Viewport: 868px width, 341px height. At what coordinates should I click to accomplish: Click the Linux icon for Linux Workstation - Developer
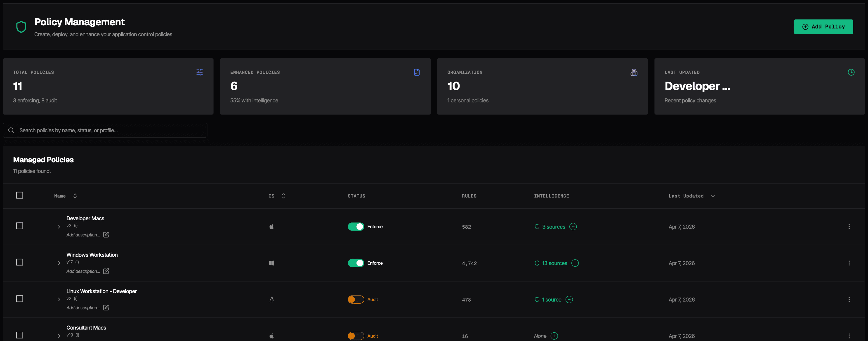tap(271, 299)
